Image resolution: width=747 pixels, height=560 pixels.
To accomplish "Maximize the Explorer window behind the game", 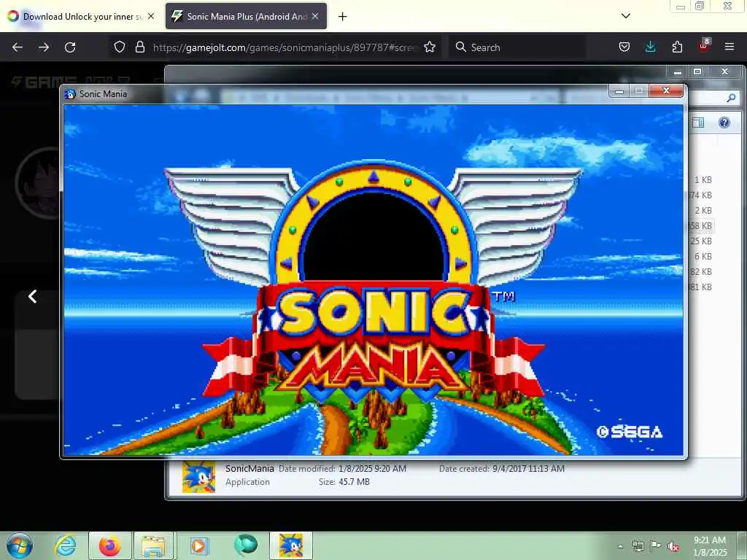I will point(697,71).
